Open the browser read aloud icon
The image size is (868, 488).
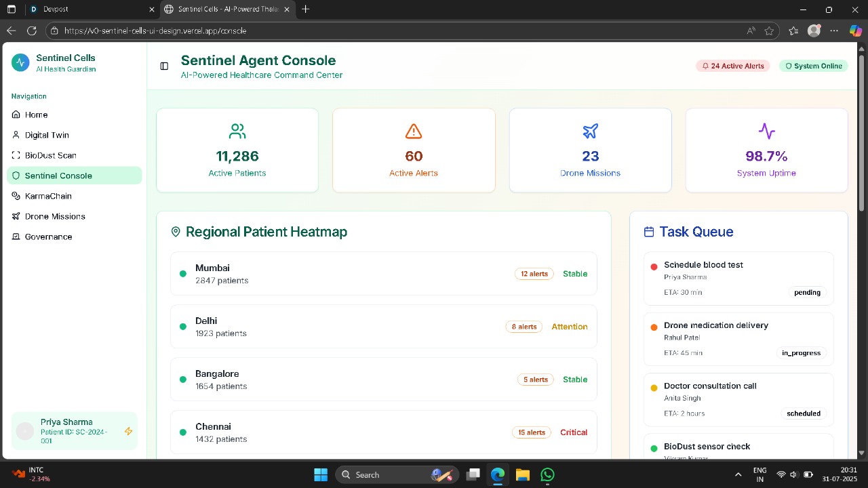(751, 30)
